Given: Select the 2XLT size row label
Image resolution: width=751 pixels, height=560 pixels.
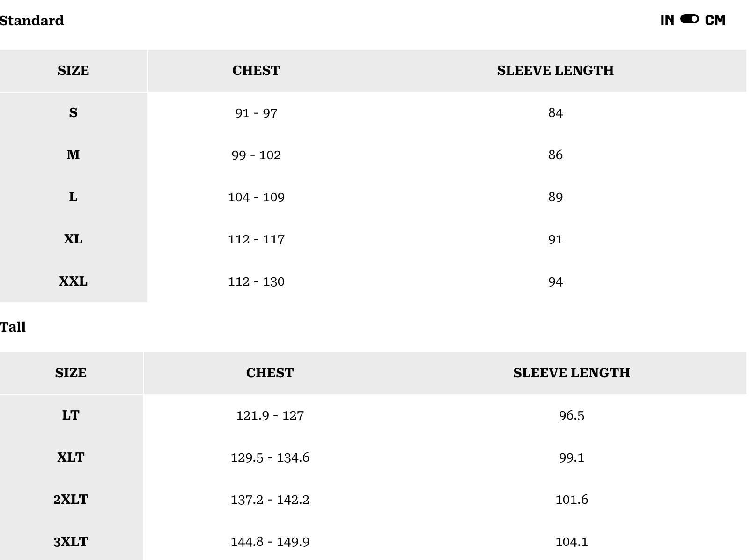Looking at the screenshot, I should click(71, 500).
